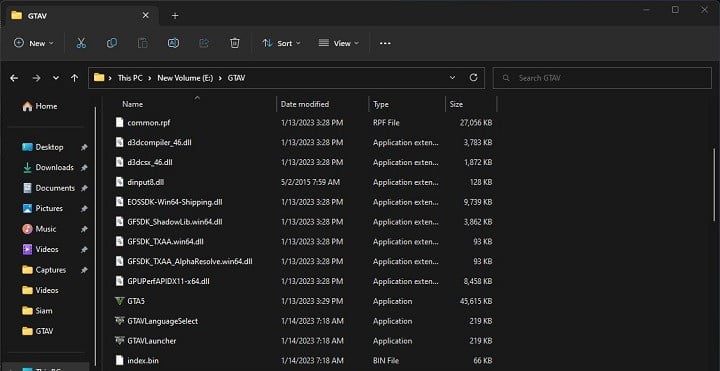
Task: Click the 5/2/2015 7:59 AM date
Action: 310,182
